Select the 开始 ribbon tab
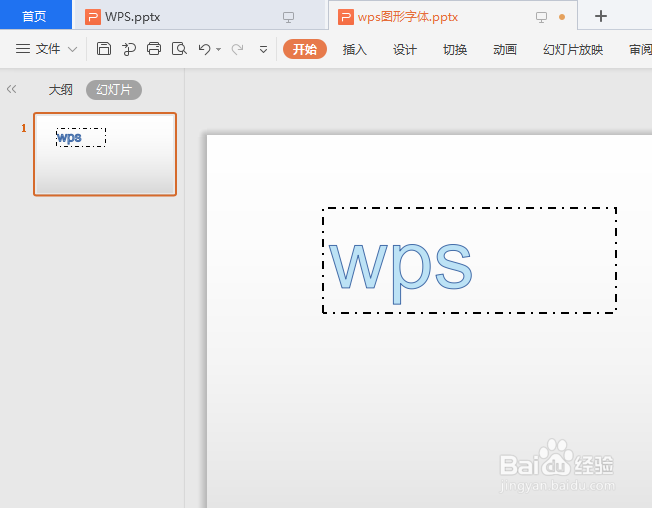This screenshot has height=508, width=652. pyautogui.click(x=305, y=49)
